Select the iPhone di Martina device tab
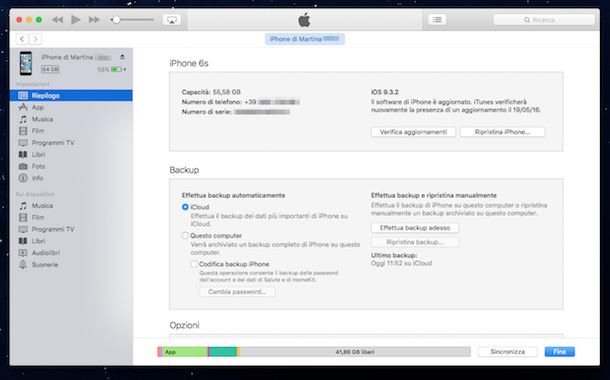Image resolution: width=610 pixels, height=380 pixels. tap(305, 39)
